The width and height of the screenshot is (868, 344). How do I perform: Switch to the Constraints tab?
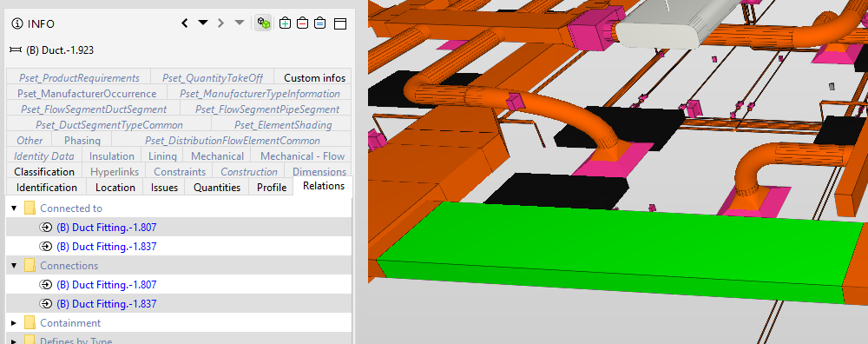[x=180, y=172]
